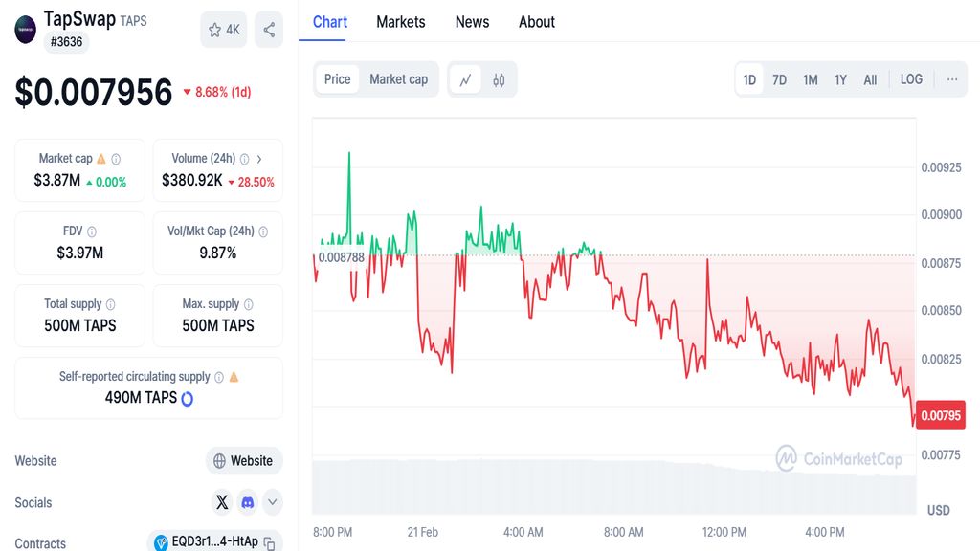Image resolution: width=980 pixels, height=551 pixels.
Task: Click the volume histogram area under chart
Action: pos(613,487)
